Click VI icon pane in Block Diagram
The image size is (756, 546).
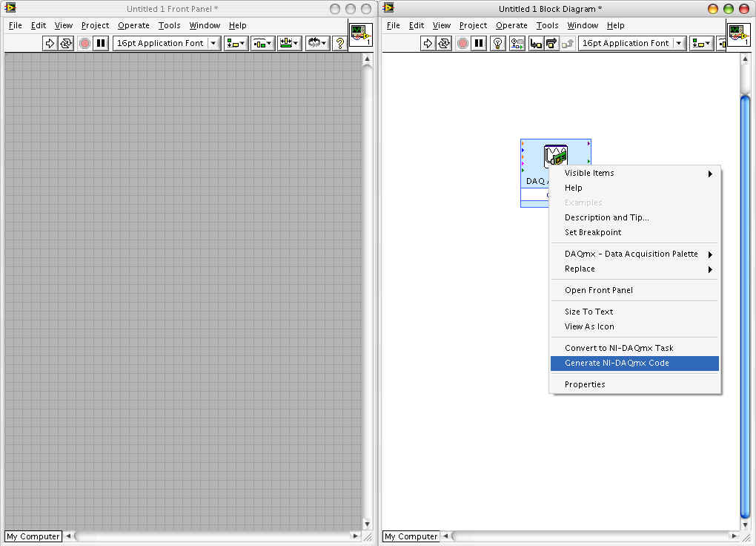739,35
